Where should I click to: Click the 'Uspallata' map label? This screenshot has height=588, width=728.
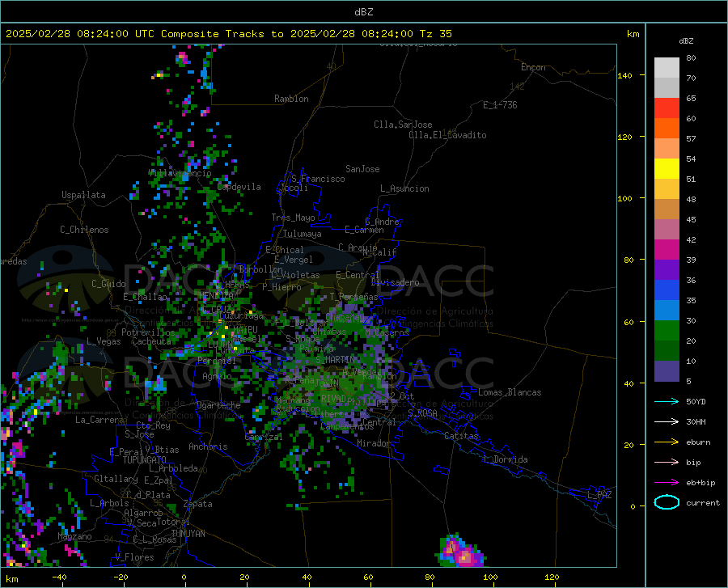83,195
